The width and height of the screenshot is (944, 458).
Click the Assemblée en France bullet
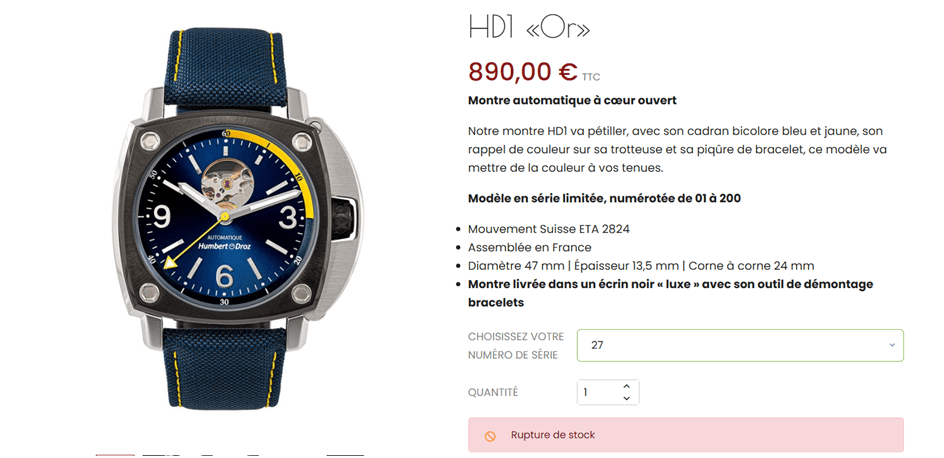click(x=530, y=247)
